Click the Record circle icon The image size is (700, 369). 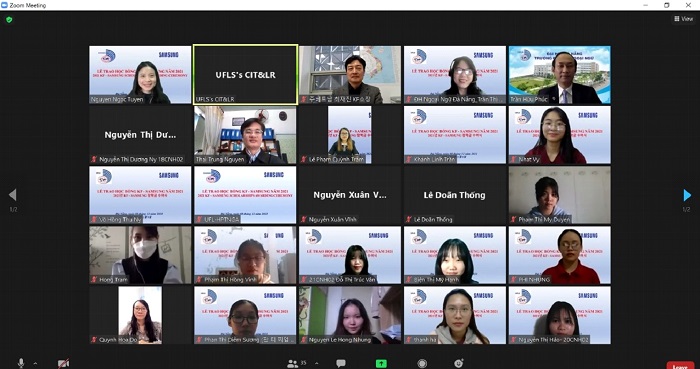(x=421, y=364)
